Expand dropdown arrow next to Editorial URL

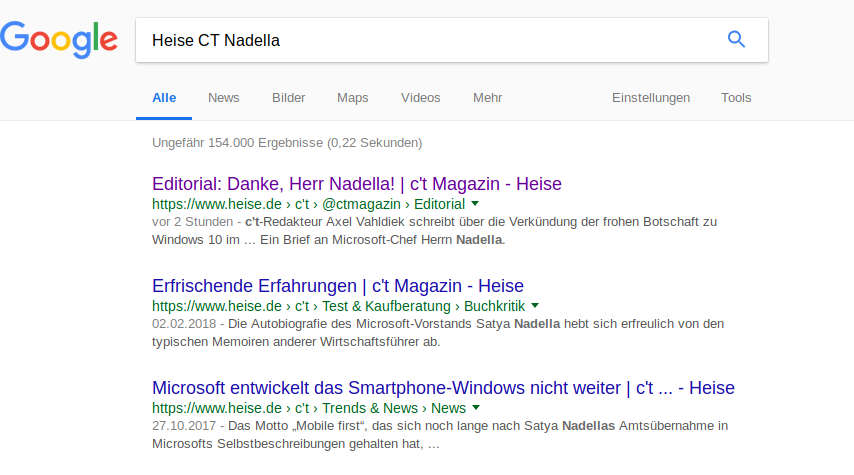click(475, 204)
